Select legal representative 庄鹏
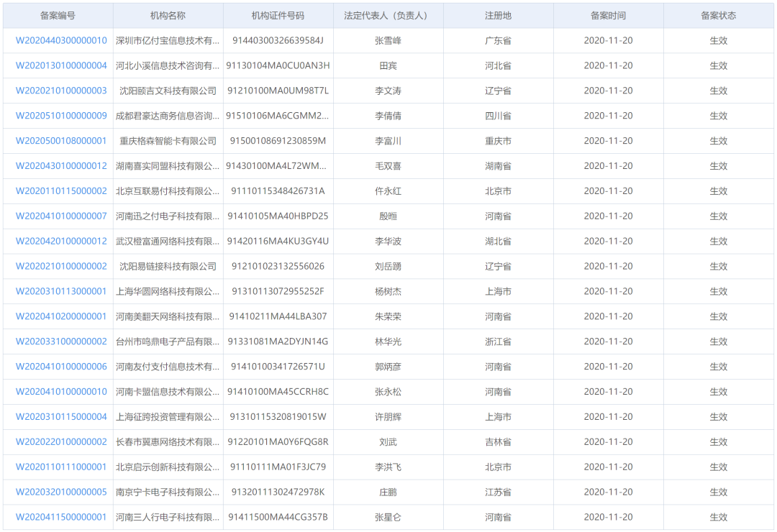777x532 pixels. (x=388, y=492)
